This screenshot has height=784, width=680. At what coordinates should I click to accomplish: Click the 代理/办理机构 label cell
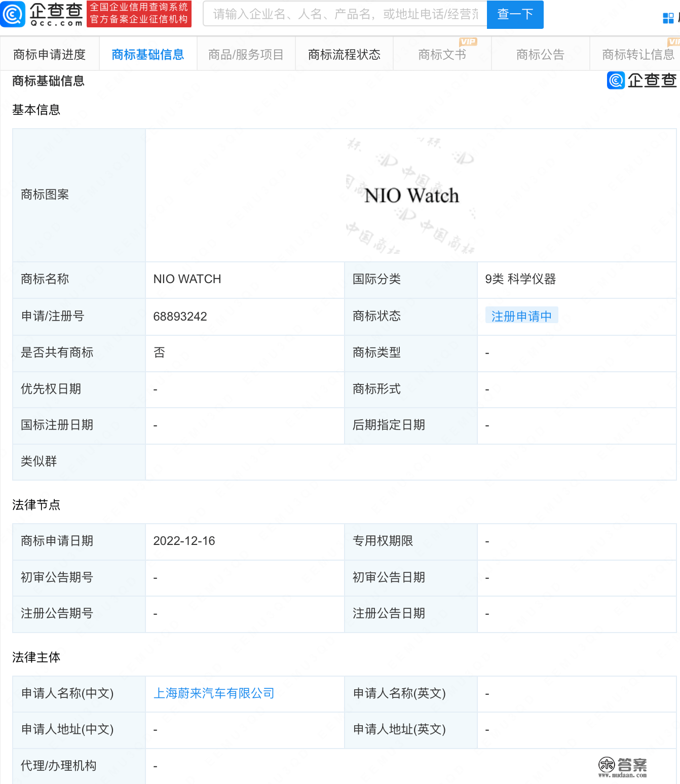79,766
